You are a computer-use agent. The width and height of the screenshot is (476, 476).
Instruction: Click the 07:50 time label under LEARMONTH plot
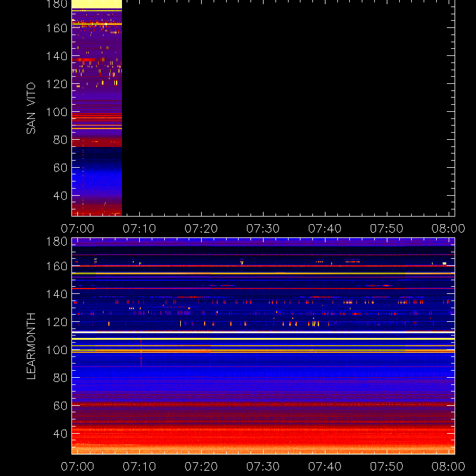(x=387, y=466)
